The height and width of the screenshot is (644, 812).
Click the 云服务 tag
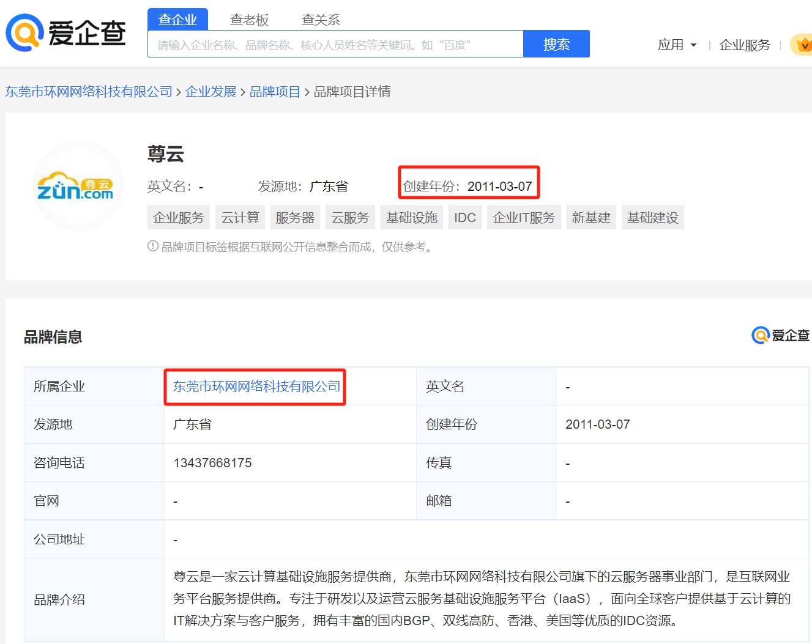350,217
